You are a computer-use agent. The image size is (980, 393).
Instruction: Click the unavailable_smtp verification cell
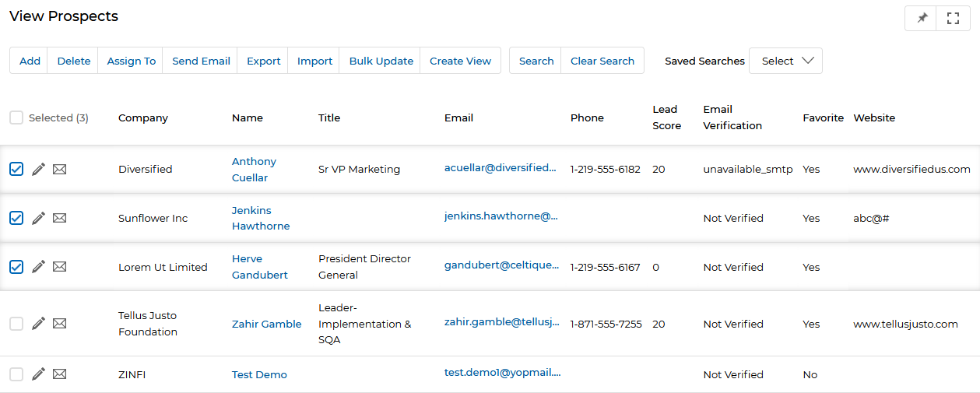(748, 169)
